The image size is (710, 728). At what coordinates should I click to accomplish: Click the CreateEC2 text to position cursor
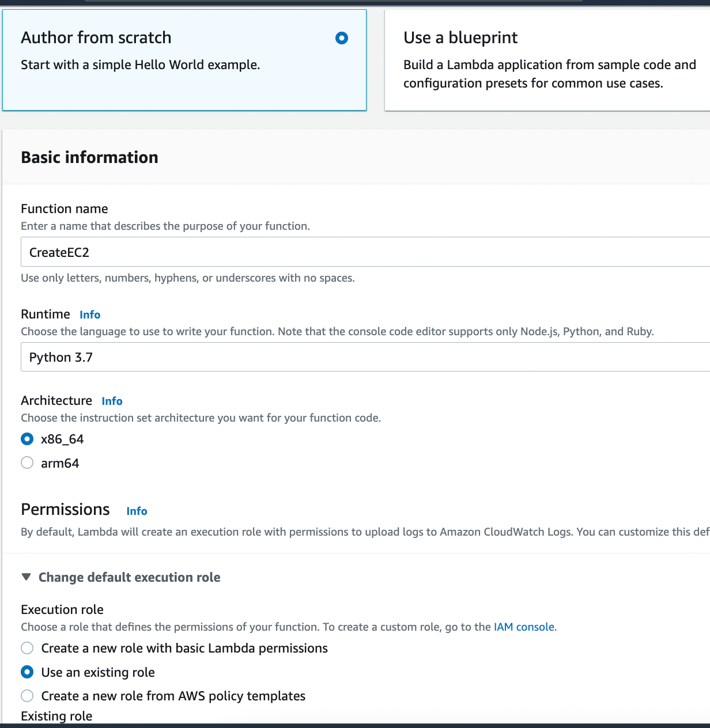pyautogui.click(x=59, y=252)
